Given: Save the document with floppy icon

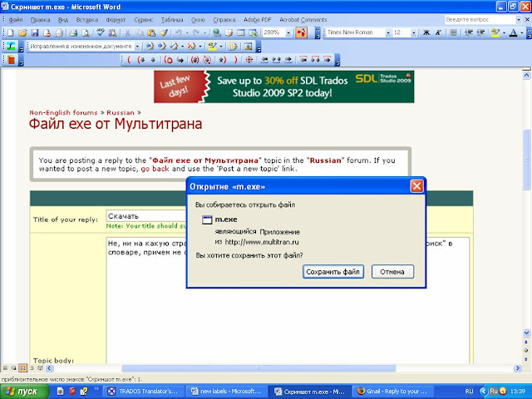Looking at the screenshot, I should (x=35, y=33).
